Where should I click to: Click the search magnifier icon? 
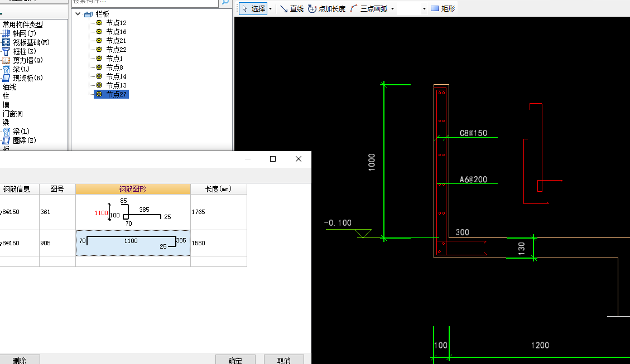[x=225, y=2]
